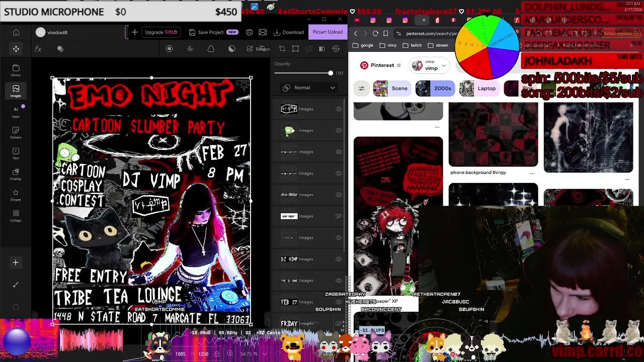Viewport: 644px width, 362px height.
Task: Filter Pinterest results by 2000s
Action: 435,88
